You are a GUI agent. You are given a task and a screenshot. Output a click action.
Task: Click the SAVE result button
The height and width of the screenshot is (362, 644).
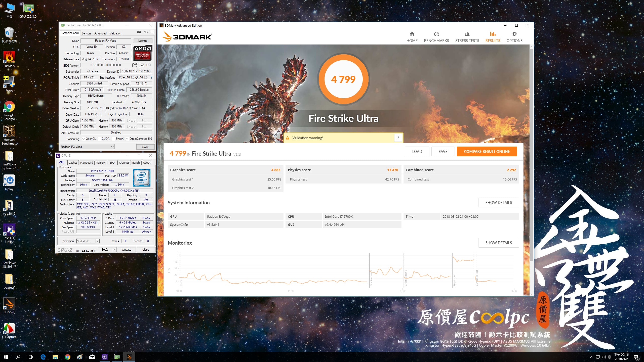coord(443,152)
